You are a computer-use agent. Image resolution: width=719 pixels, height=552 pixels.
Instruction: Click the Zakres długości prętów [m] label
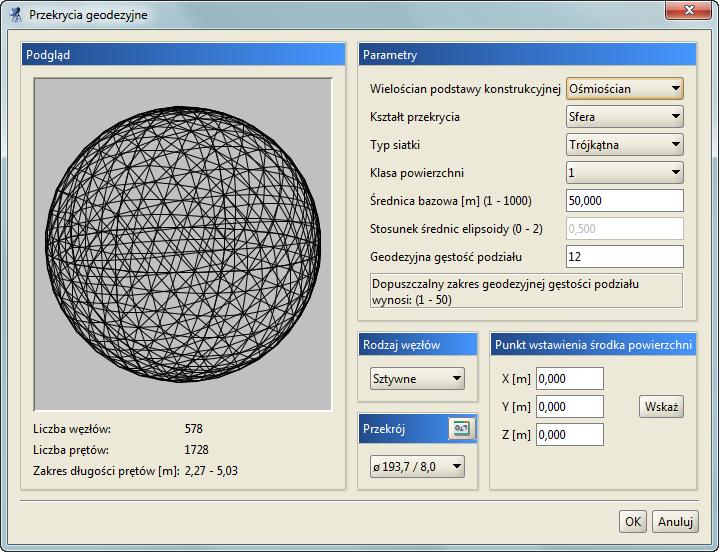[106, 471]
